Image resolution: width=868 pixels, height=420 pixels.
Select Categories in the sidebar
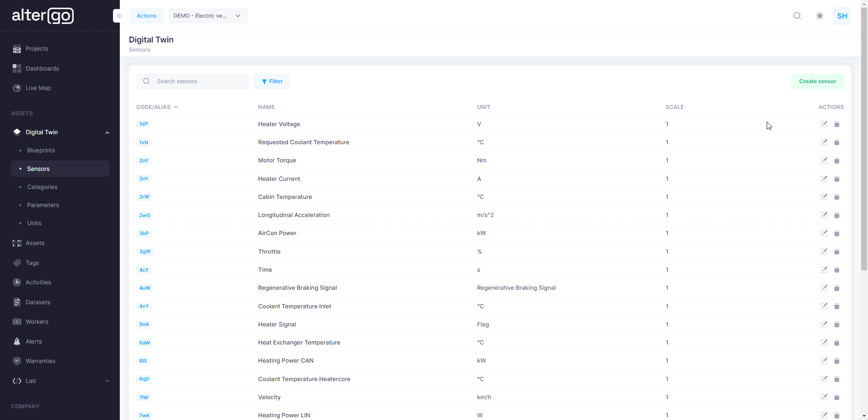pos(42,187)
